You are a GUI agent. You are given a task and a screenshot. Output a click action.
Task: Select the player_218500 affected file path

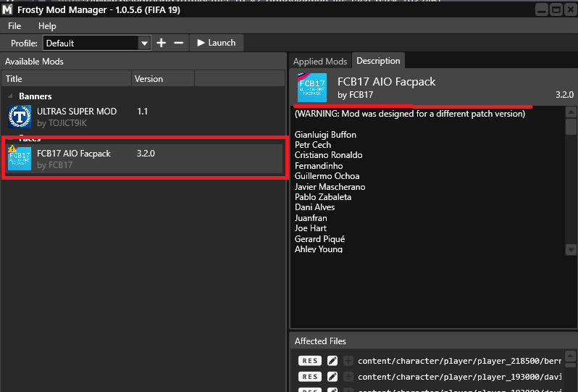click(459, 361)
